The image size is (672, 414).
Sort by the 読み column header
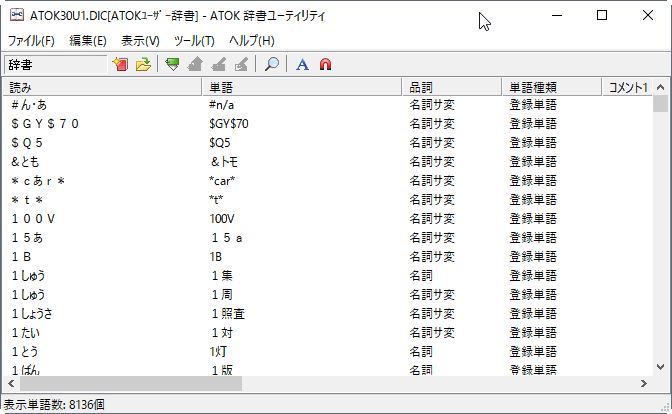(x=102, y=87)
